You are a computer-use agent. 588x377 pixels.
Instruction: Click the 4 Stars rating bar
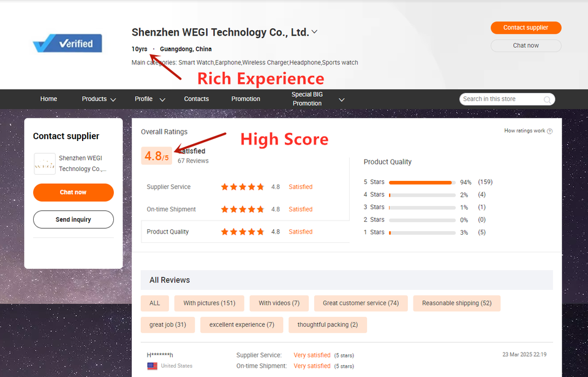422,195
